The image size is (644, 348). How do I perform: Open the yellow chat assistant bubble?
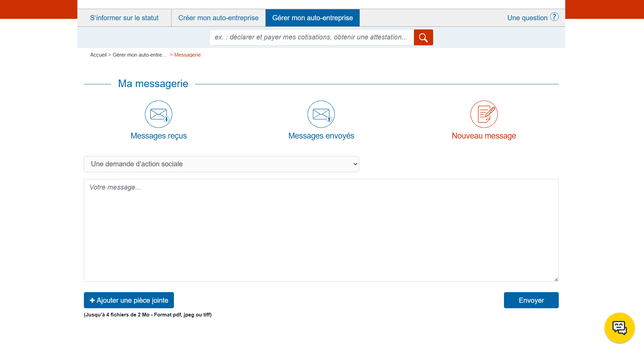pos(619,328)
